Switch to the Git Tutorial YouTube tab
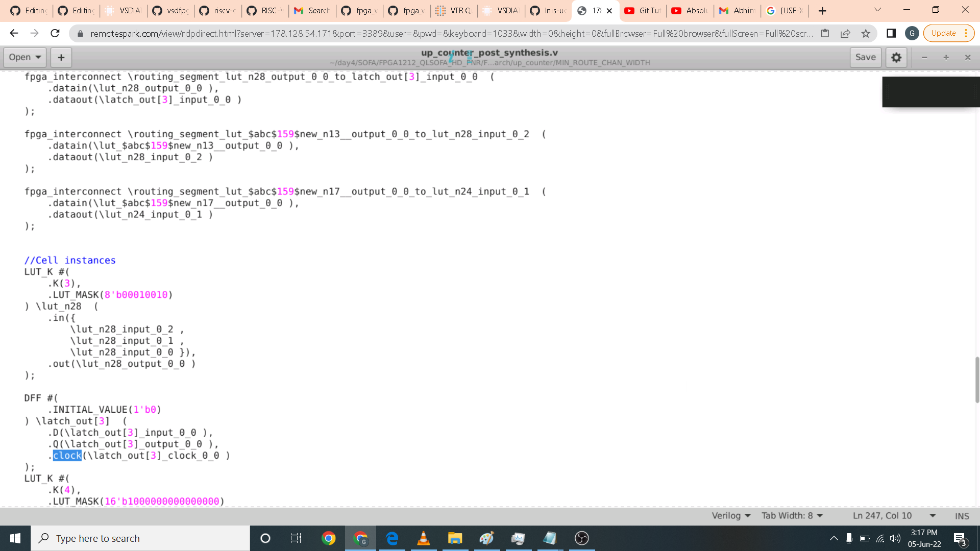 pyautogui.click(x=643, y=10)
